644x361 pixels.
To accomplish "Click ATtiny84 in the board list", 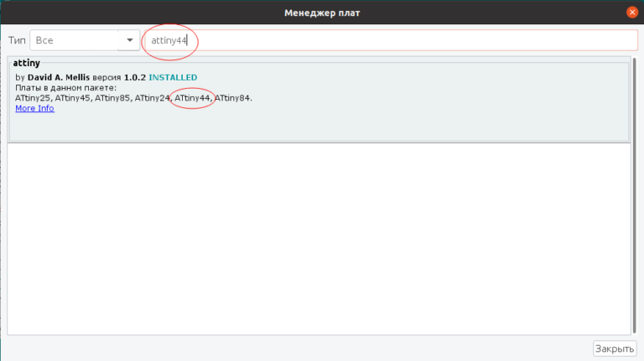I will pos(232,98).
